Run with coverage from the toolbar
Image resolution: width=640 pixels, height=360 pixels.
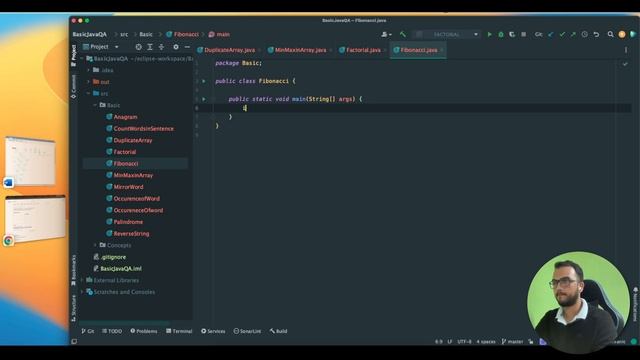tap(512, 35)
